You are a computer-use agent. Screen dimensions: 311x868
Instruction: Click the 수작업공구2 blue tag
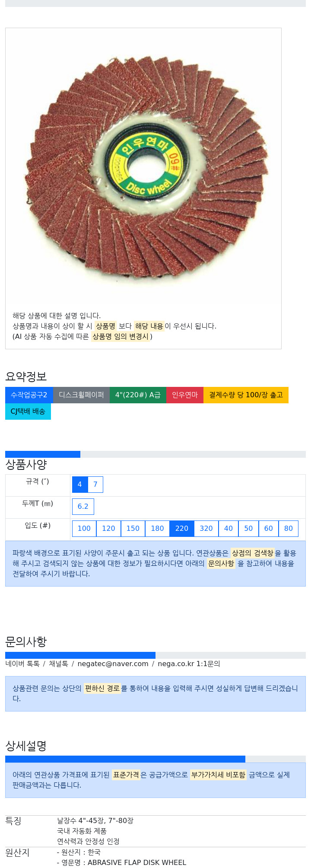click(x=29, y=395)
